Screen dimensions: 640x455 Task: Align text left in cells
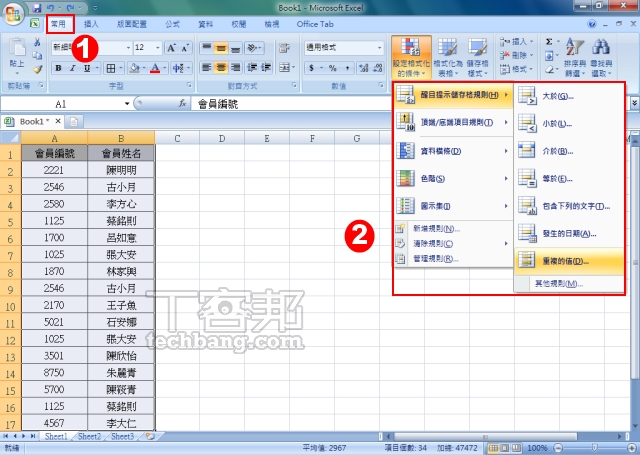tap(207, 67)
